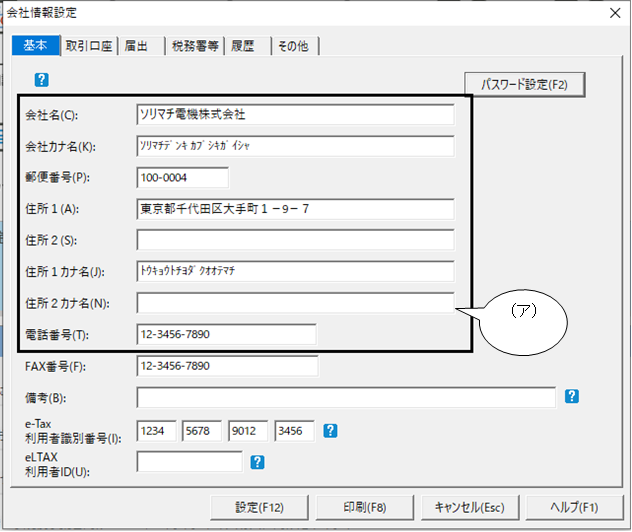This screenshot has height=532, width=632.
Task: Select the FAX番号(F): label
Action: click(55, 366)
